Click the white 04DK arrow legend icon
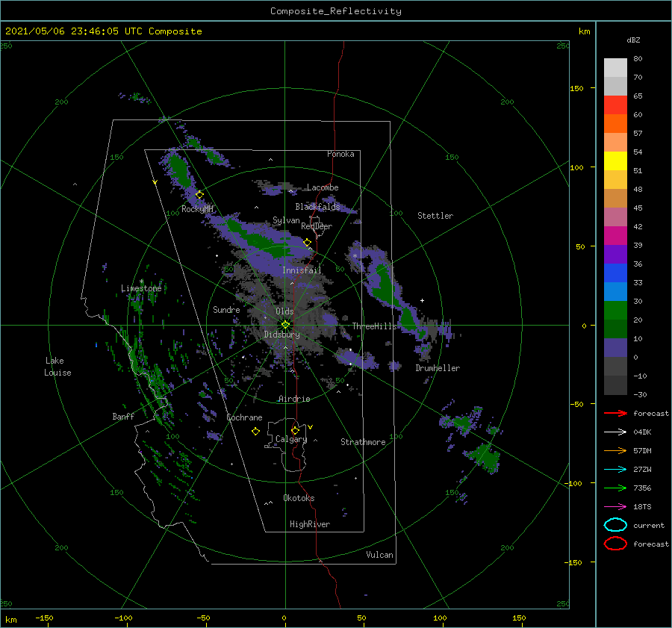This screenshot has height=628, width=672. click(615, 432)
